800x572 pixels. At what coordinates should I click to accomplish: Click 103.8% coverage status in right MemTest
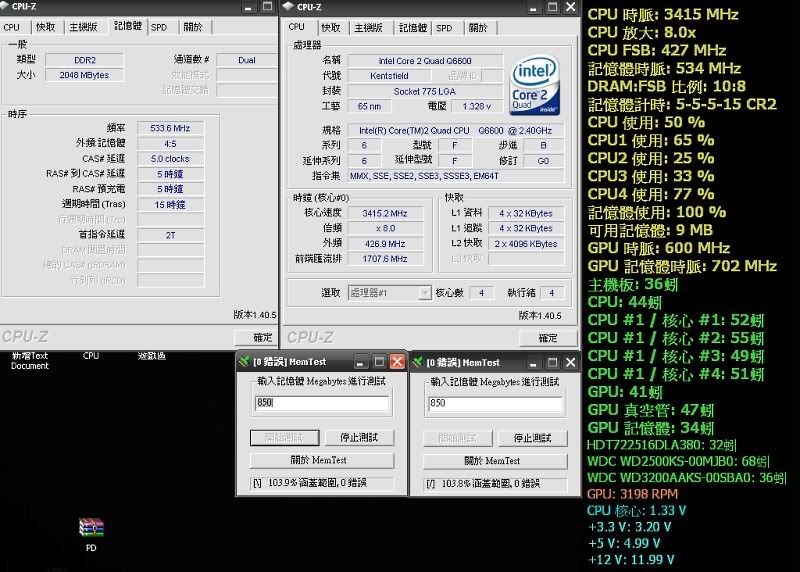click(x=495, y=483)
